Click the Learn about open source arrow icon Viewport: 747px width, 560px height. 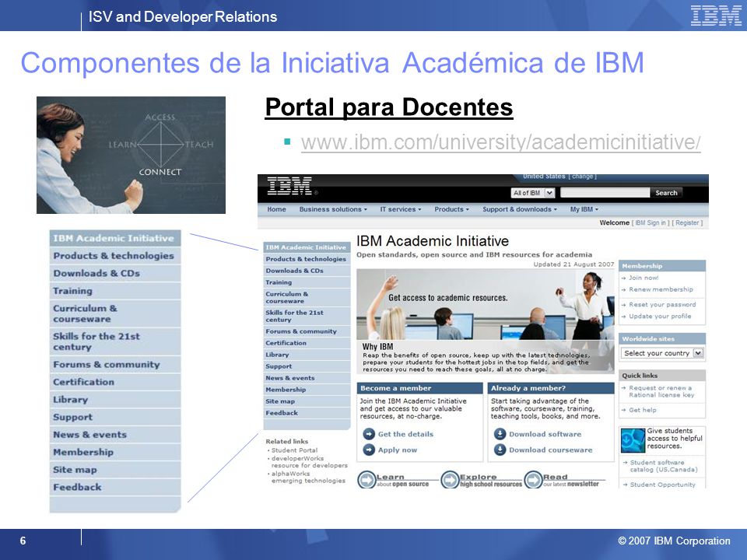(x=366, y=480)
